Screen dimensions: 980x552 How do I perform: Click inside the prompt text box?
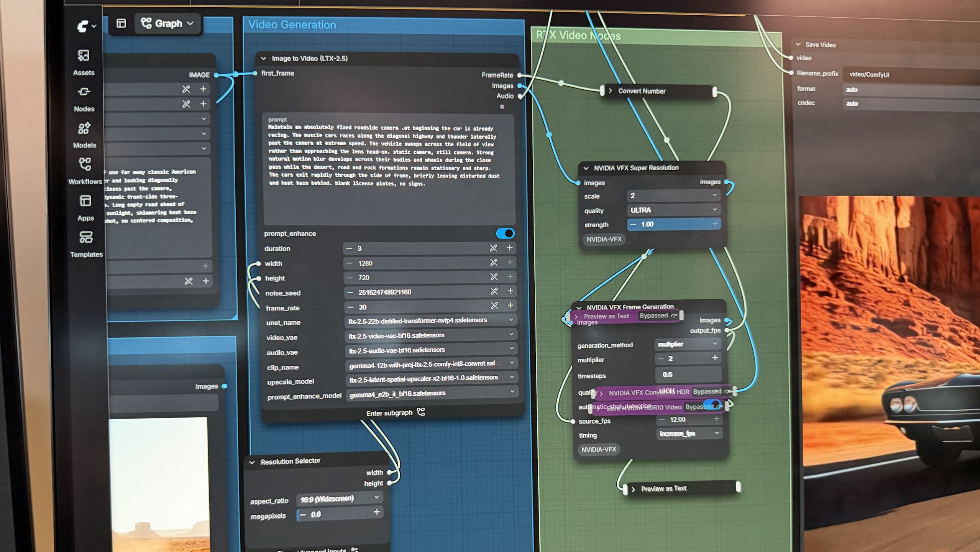click(x=389, y=169)
